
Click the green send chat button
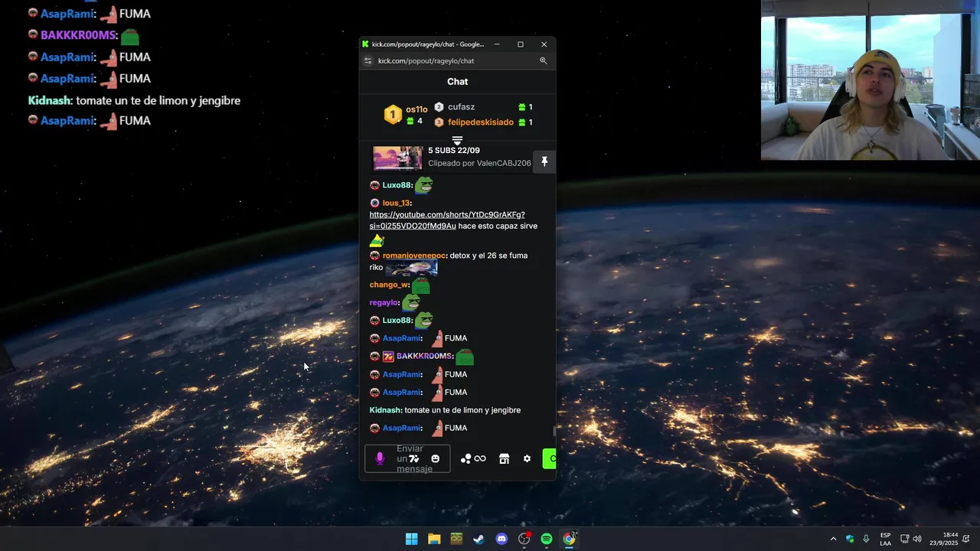549,458
